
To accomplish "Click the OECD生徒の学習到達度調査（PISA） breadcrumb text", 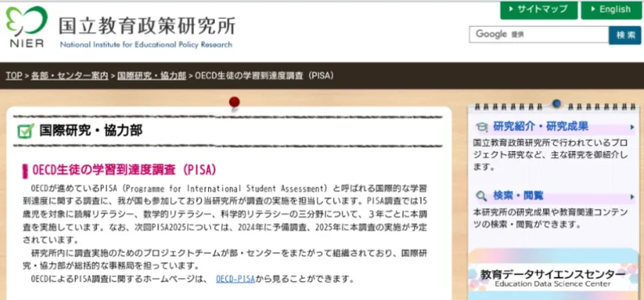I will pyautogui.click(x=264, y=76).
